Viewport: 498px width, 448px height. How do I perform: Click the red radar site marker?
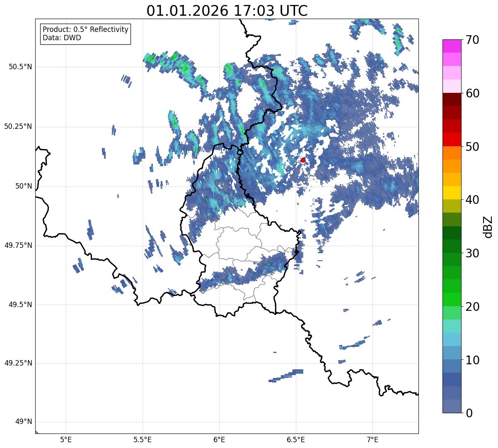[x=303, y=160]
